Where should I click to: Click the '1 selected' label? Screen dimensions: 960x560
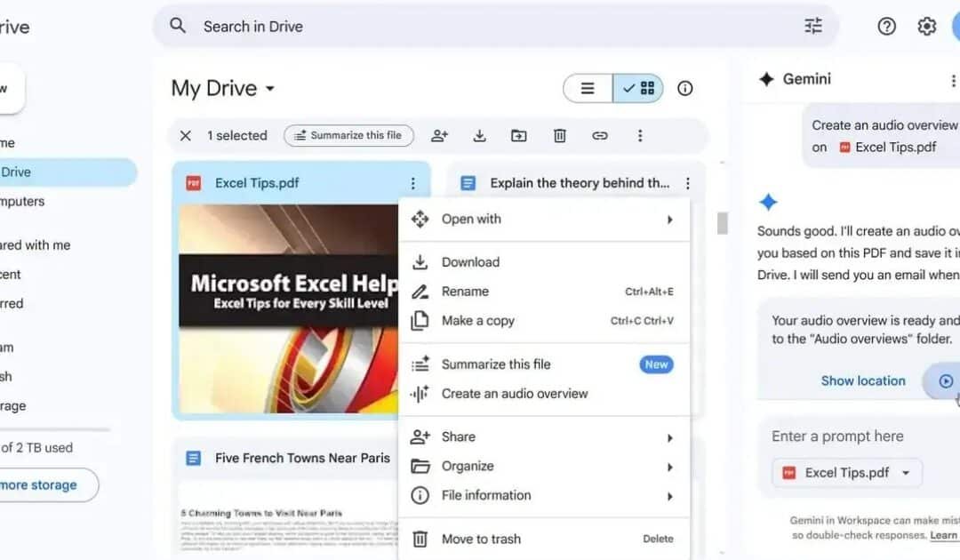pyautogui.click(x=237, y=136)
